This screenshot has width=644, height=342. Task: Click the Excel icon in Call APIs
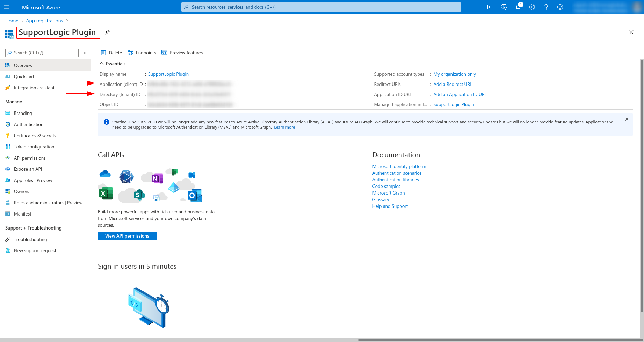tap(106, 193)
